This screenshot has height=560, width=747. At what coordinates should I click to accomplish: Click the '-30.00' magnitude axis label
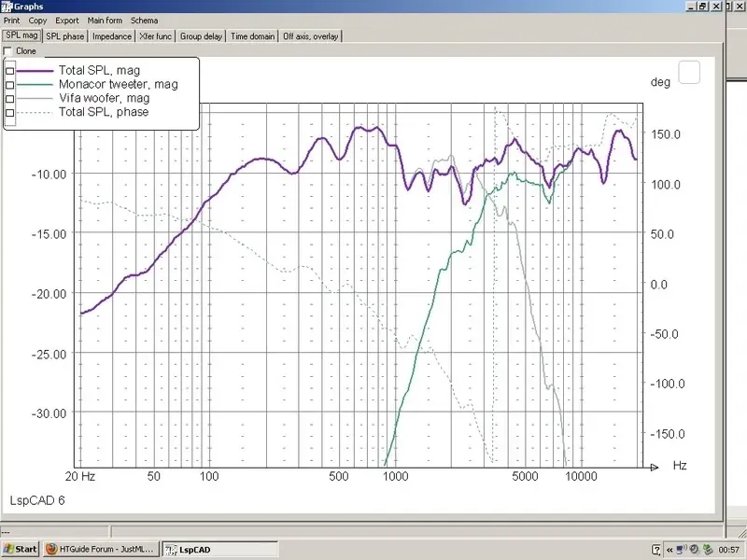pyautogui.click(x=49, y=413)
